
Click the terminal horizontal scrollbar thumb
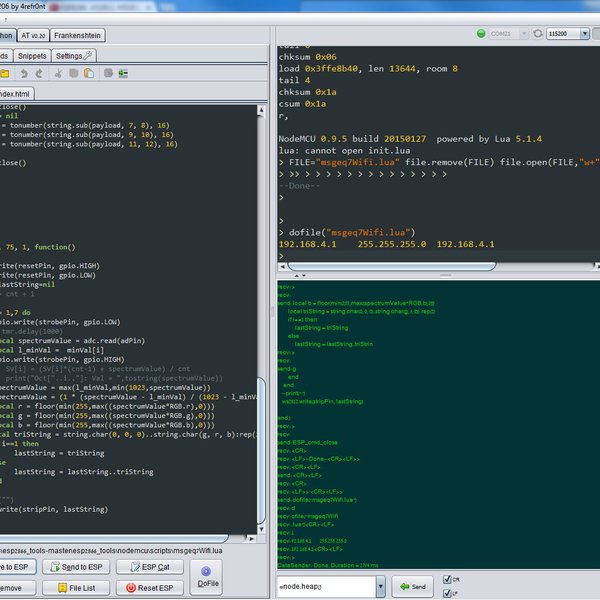(x=391, y=266)
